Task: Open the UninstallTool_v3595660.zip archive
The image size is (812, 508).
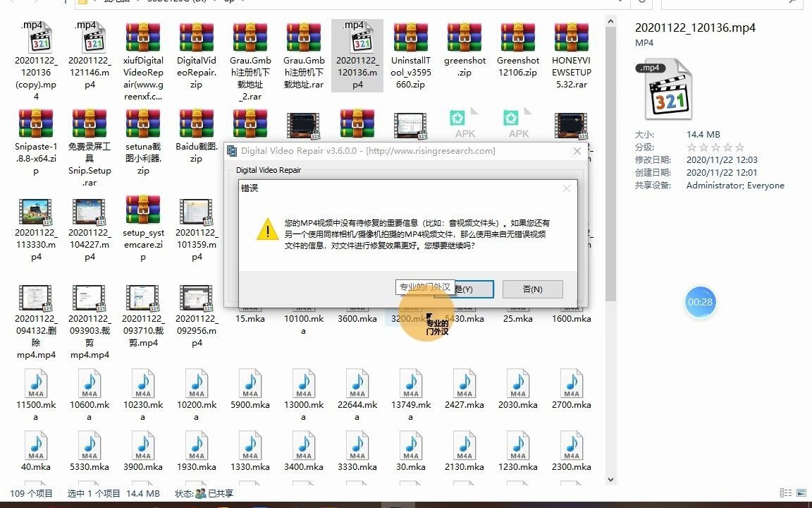Action: click(x=410, y=39)
